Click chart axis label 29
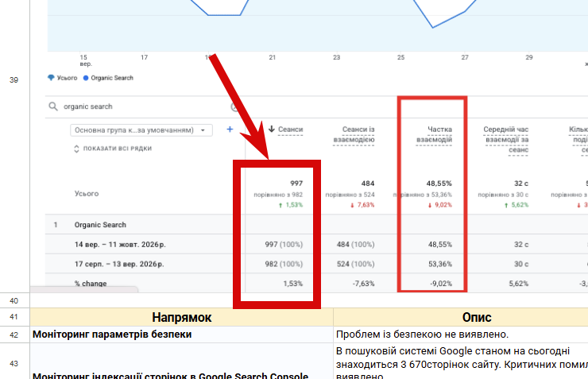Image resolution: width=588 pixels, height=379 pixels. tap(528, 57)
